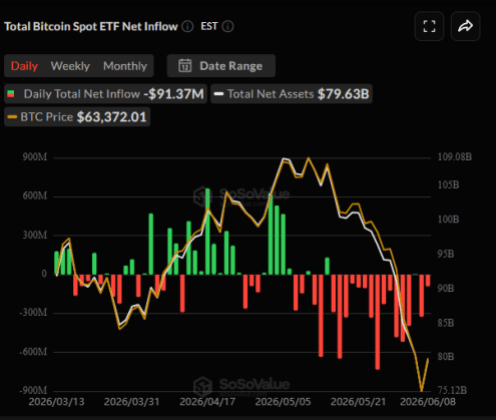Image resolution: width=496 pixels, height=420 pixels.
Task: Click the 2026/05/05 x-axis date label
Action: (283, 401)
